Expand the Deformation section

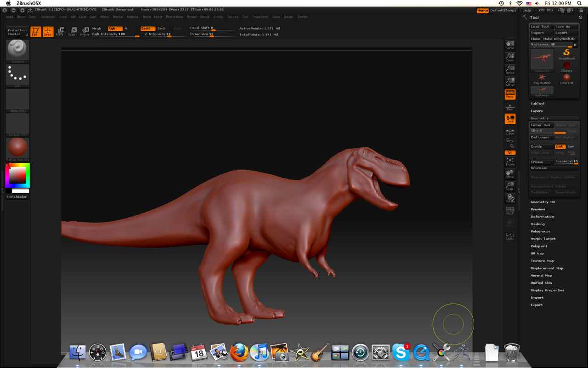tap(542, 217)
